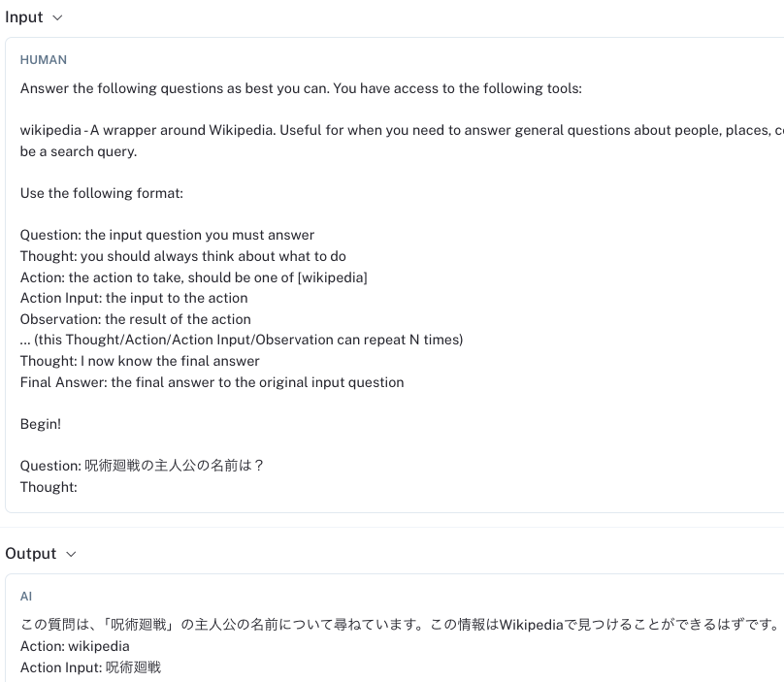Click the Thought: line at prompt end
Image resolution: width=784 pixels, height=682 pixels.
48,487
